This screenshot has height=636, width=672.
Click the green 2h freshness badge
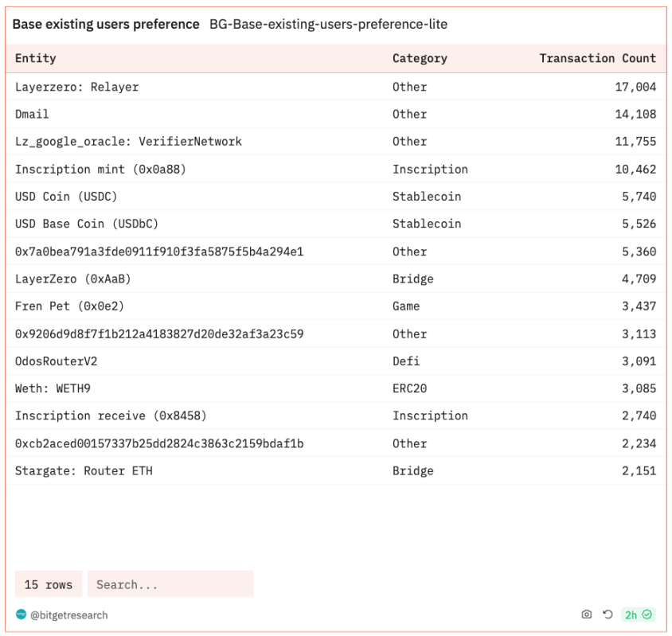(638, 615)
